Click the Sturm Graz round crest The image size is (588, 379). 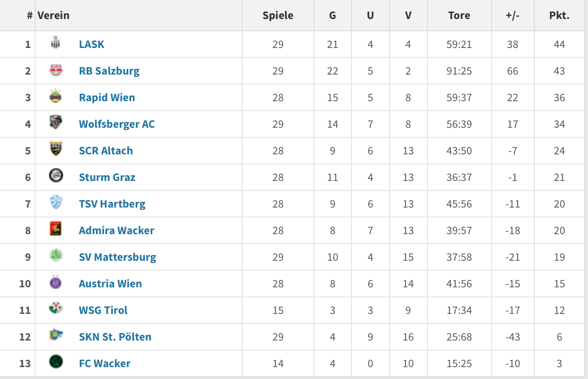[56, 176]
